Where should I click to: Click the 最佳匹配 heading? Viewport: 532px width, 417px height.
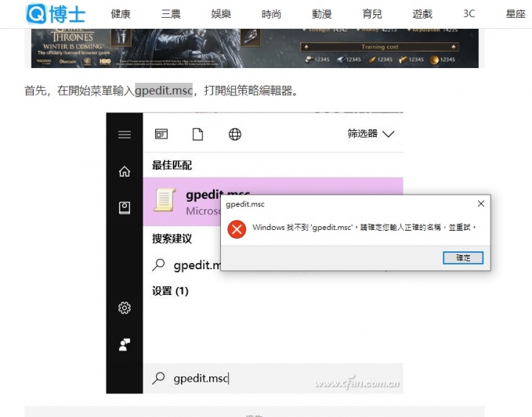click(171, 166)
